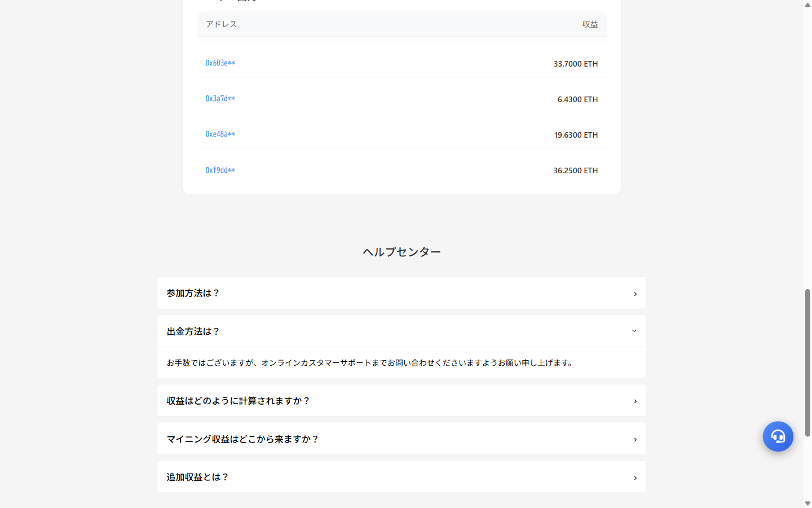This screenshot has height=508, width=812.
Task: Click the 参加方法は？ question title
Action: [x=193, y=293]
